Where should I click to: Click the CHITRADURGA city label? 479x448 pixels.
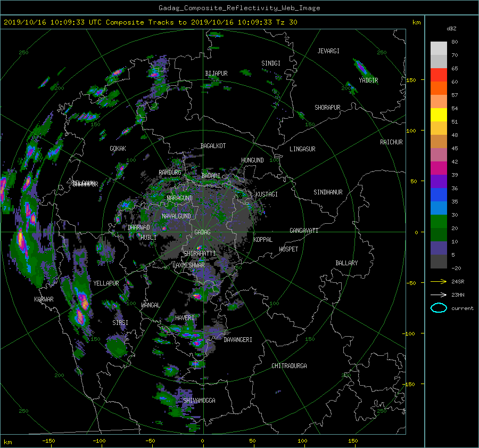[x=289, y=366]
